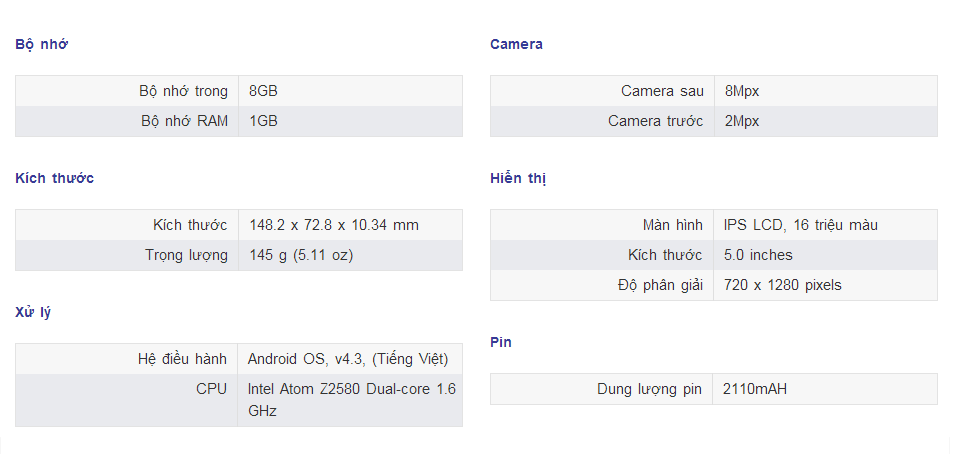Select the Camera section heading
The image size is (955, 454).
click(x=516, y=44)
